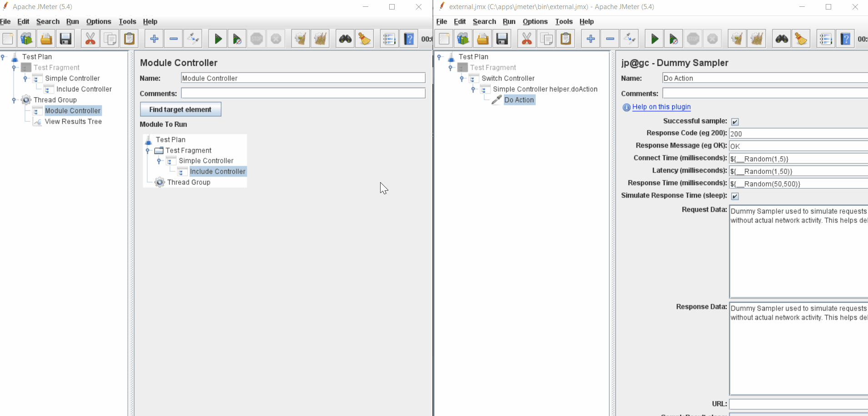Open Function Helper icon in left JMeter window

389,39
